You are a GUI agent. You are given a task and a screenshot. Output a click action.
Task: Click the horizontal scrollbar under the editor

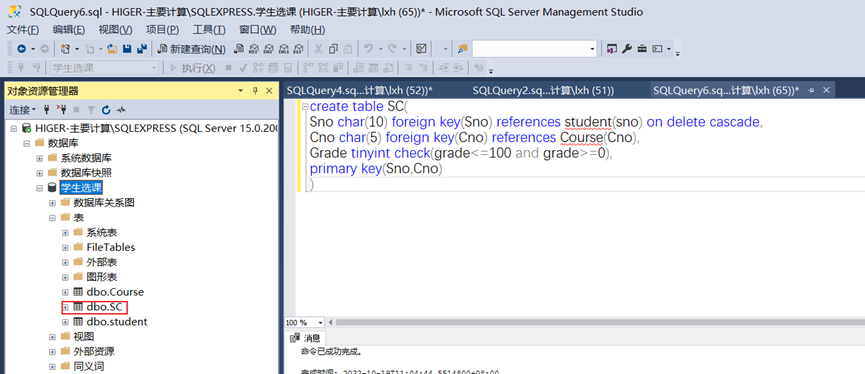tap(599, 322)
